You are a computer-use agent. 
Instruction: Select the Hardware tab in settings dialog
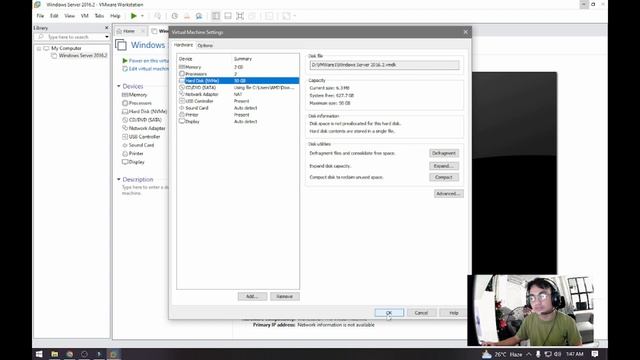coord(183,45)
